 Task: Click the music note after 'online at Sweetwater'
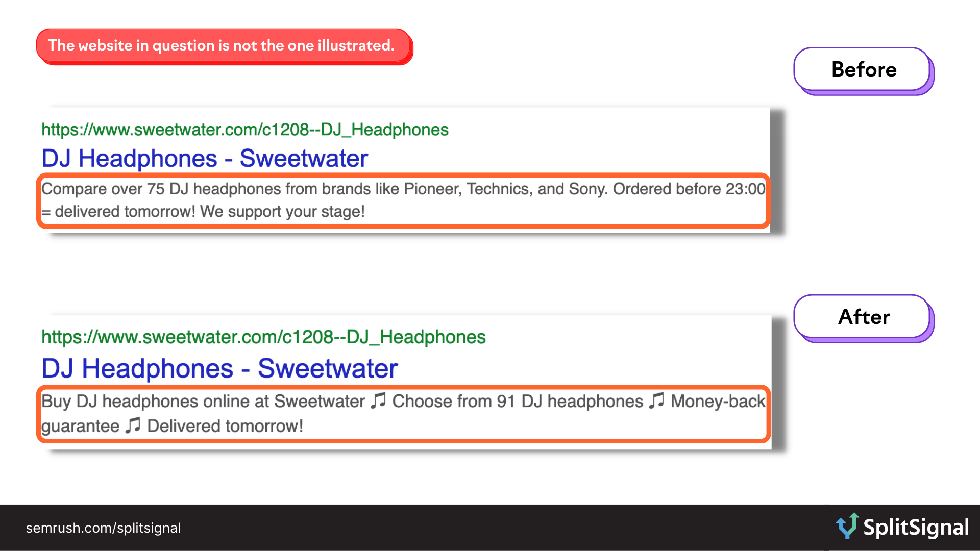coord(378,401)
